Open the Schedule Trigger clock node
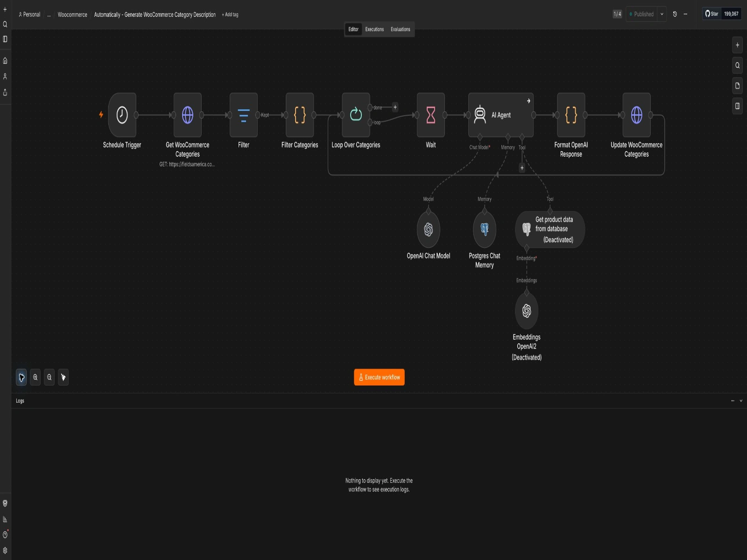This screenshot has width=747, height=560. [122, 115]
